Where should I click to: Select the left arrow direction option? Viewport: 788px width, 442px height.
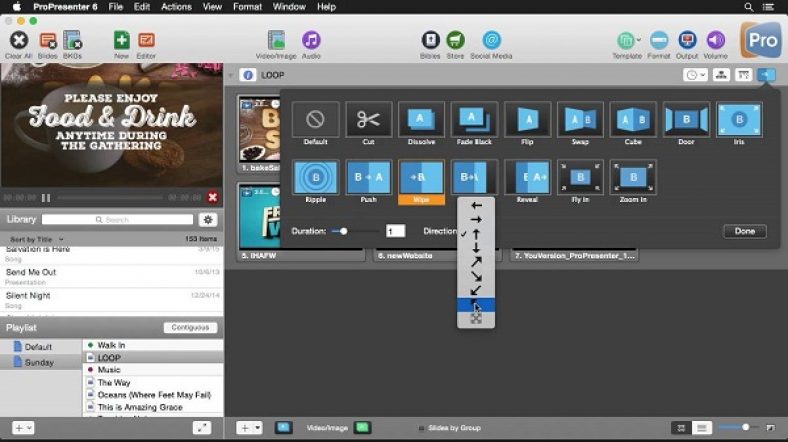click(x=476, y=206)
